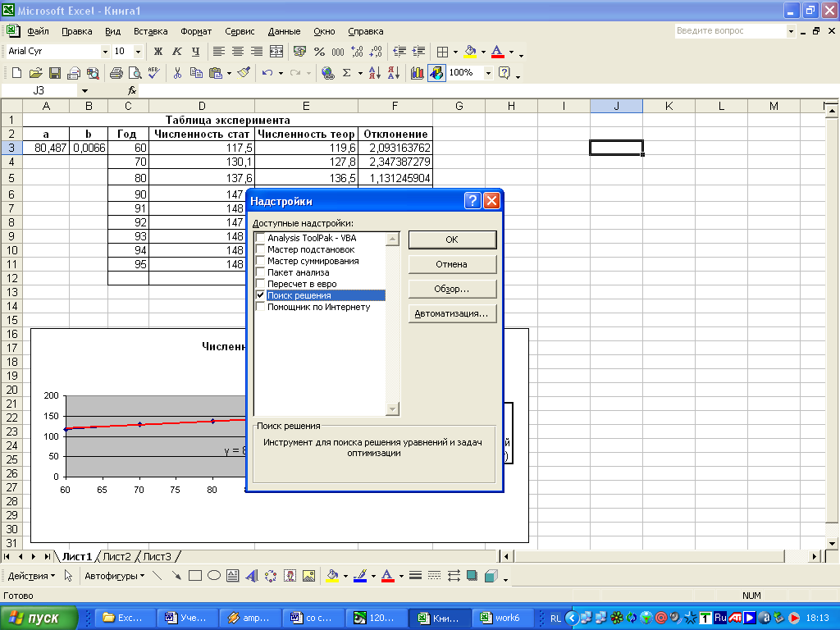Align text right in toolbar

(257, 52)
